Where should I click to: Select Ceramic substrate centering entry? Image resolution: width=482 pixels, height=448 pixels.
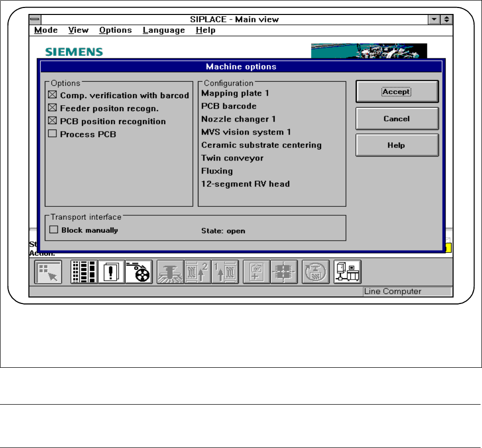pyautogui.click(x=261, y=145)
